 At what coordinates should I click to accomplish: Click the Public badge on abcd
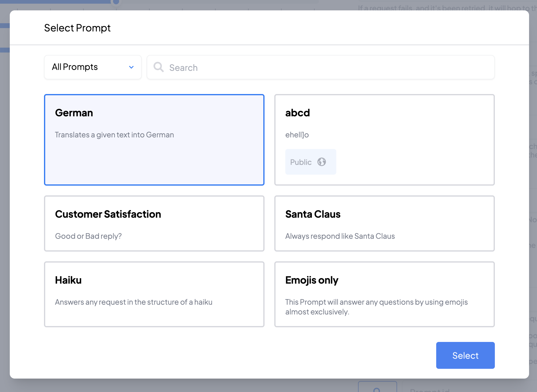[310, 162]
